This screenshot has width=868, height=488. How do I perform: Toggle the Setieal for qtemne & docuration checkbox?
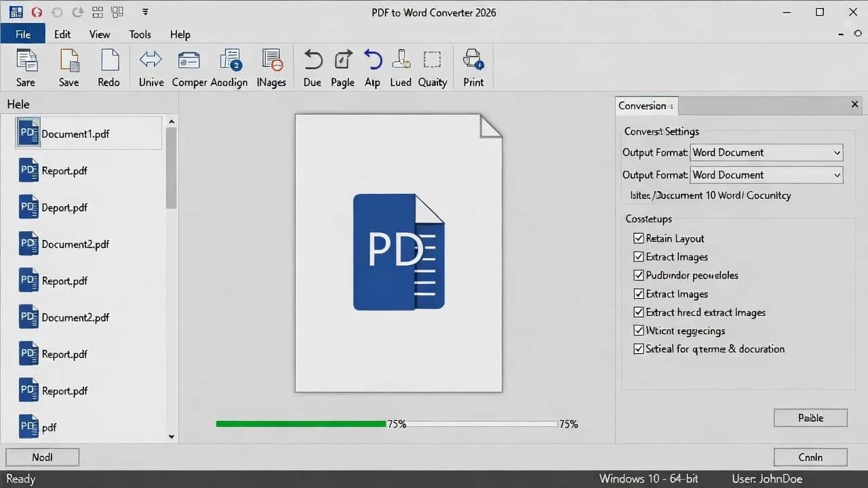point(638,349)
